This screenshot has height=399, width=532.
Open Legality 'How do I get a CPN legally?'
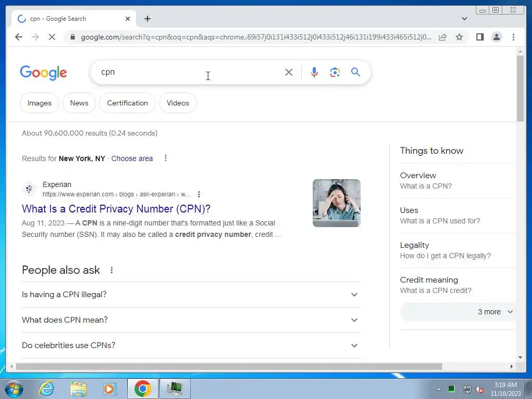tap(458, 250)
